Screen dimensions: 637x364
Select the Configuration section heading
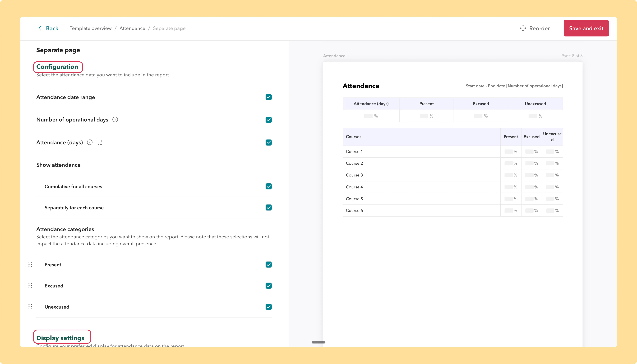(57, 67)
